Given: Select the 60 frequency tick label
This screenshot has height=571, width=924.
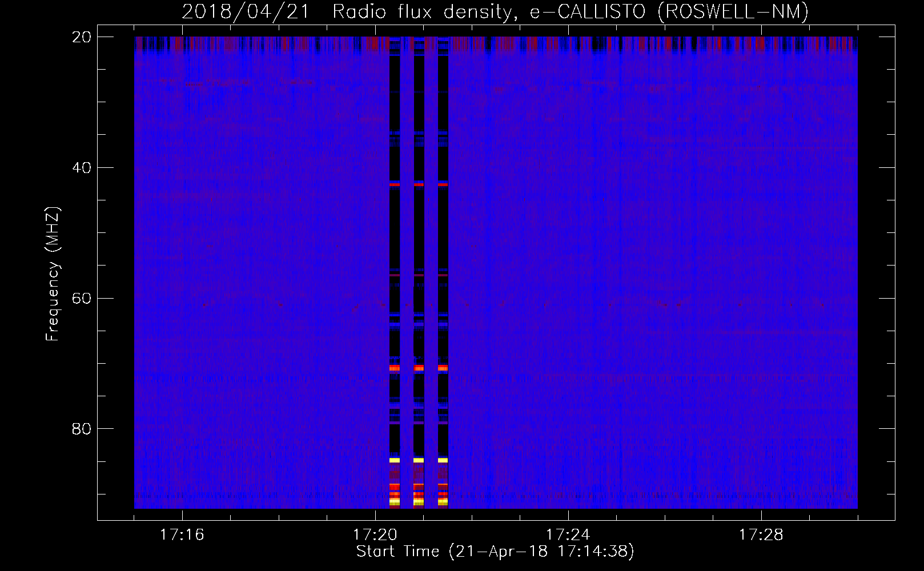Looking at the screenshot, I should coord(82,298).
